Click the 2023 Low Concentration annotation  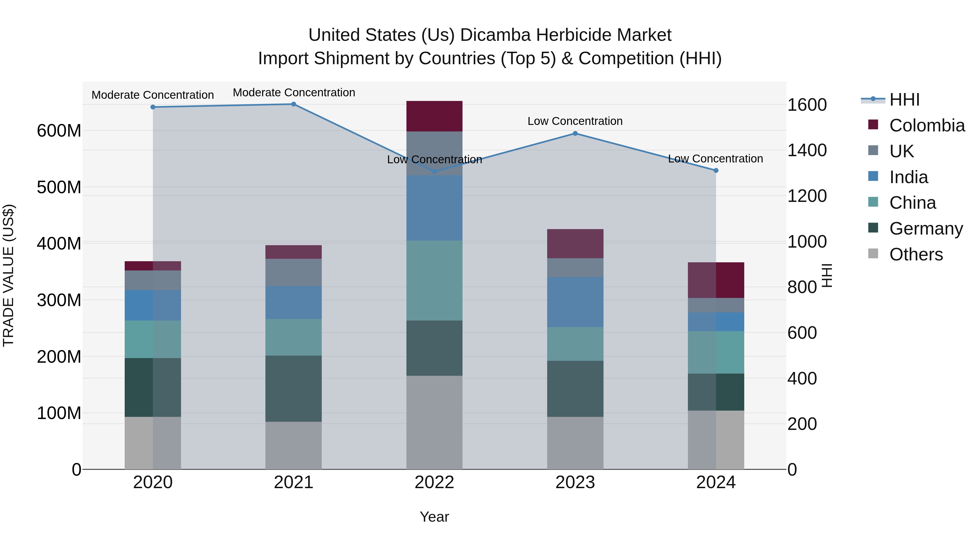point(575,121)
